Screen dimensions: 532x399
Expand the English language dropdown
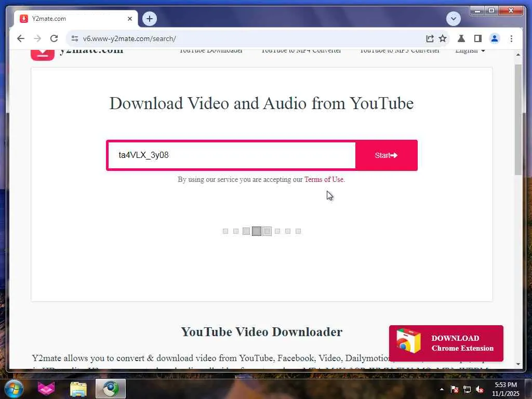[470, 51]
